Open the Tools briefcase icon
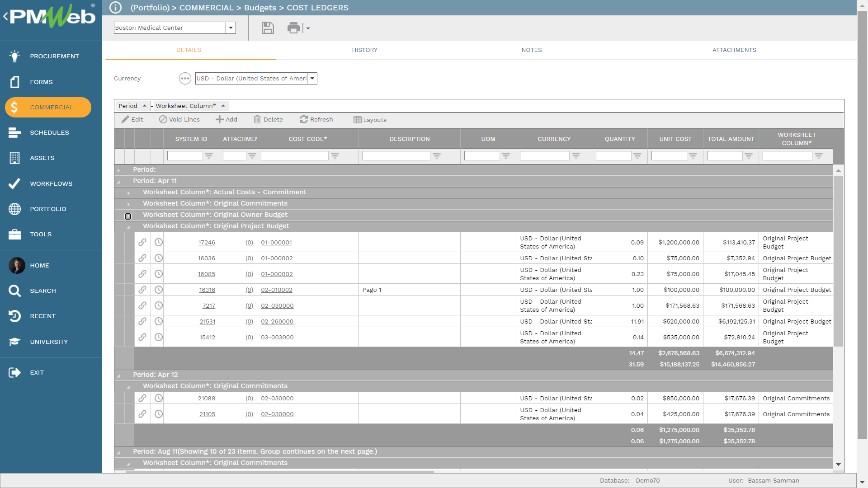Screen dimensions: 868x488 tap(14, 234)
